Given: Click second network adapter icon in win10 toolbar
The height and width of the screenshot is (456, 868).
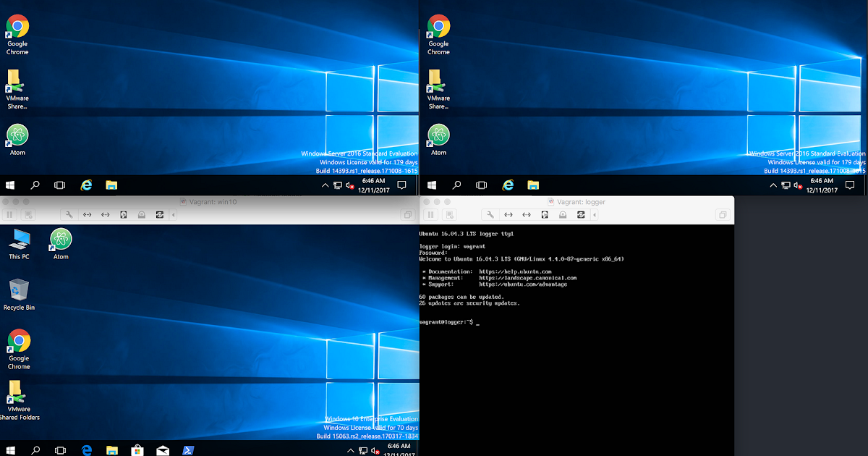Looking at the screenshot, I should 106,215.
